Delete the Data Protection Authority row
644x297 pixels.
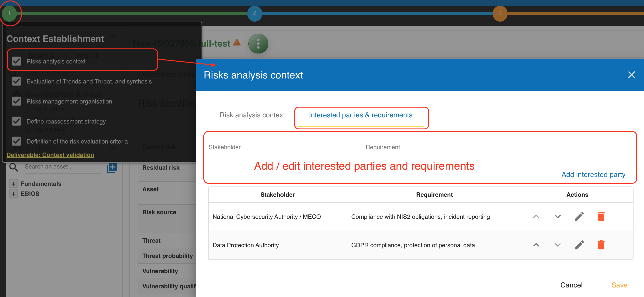601,245
